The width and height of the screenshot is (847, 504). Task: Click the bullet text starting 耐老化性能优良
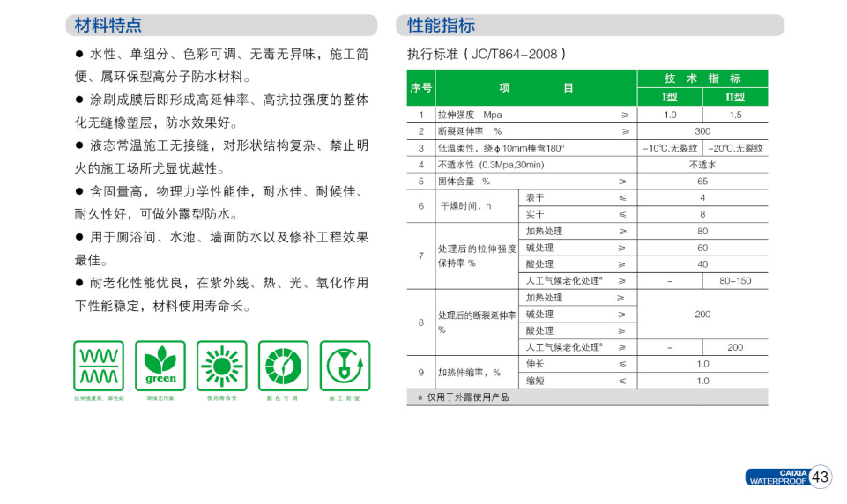222,294
